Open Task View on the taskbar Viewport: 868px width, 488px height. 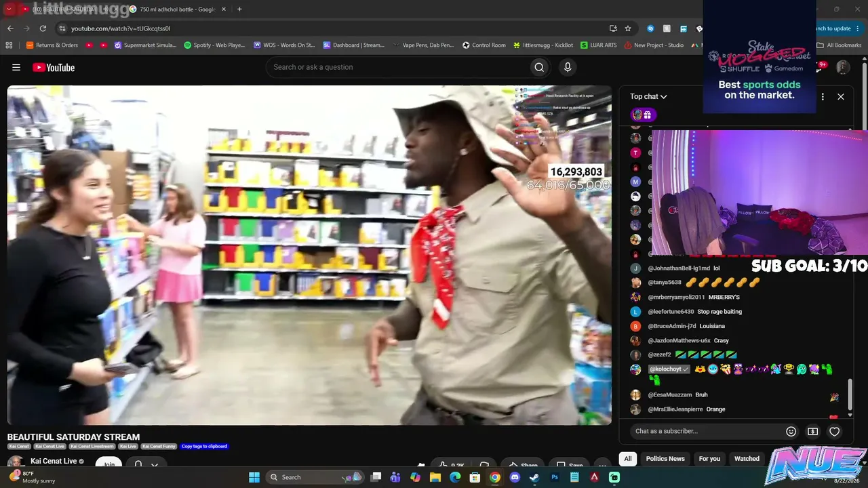pyautogui.click(x=376, y=477)
